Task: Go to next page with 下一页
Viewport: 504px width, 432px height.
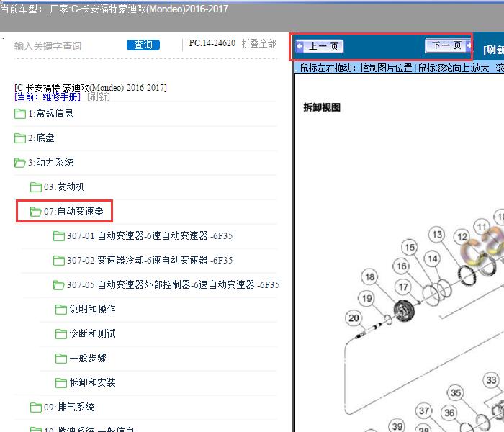Action: point(449,45)
